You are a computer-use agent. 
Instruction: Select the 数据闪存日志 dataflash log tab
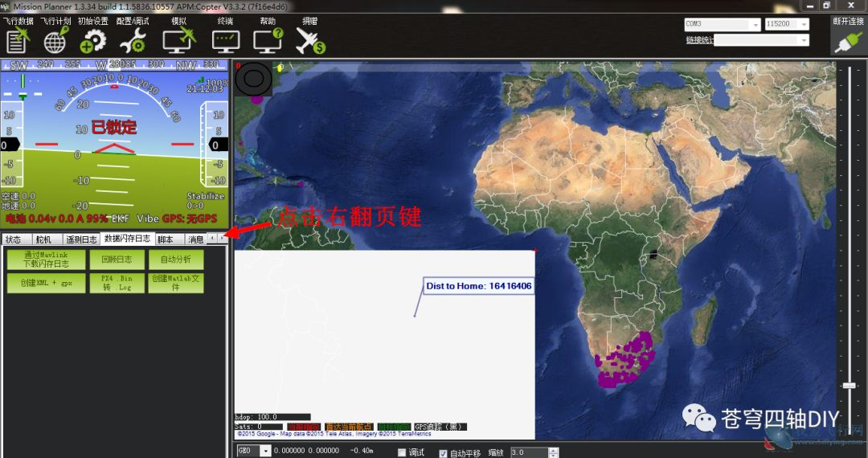tap(127, 239)
